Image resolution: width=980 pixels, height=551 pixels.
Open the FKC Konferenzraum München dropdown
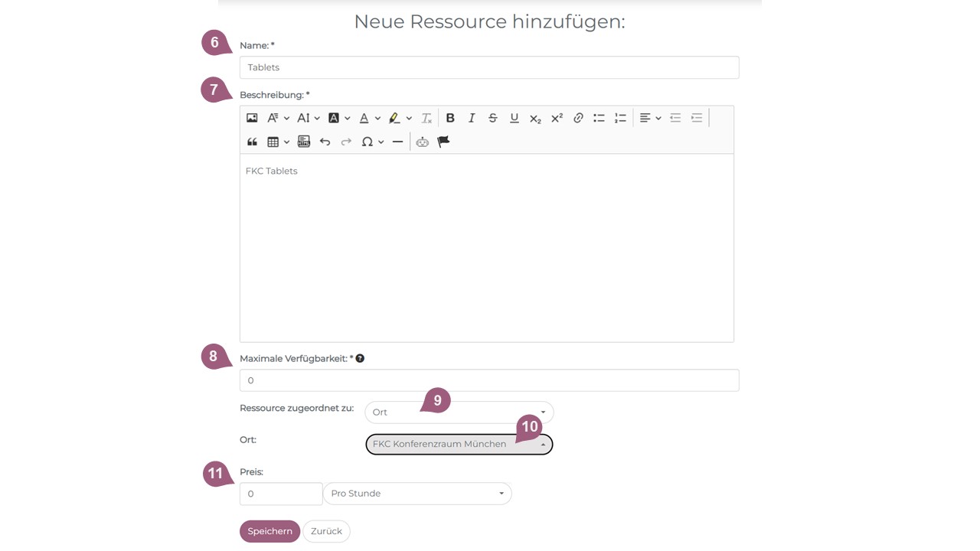coord(459,445)
